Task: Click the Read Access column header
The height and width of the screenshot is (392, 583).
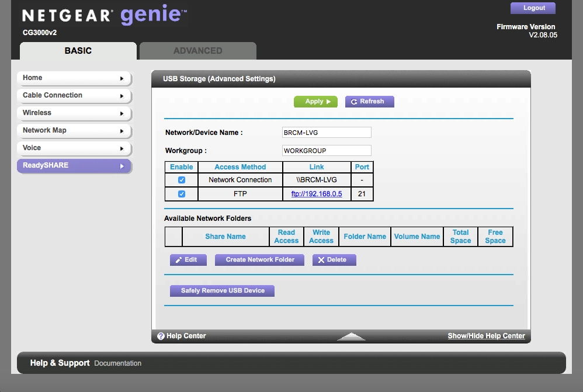Action: coord(286,237)
